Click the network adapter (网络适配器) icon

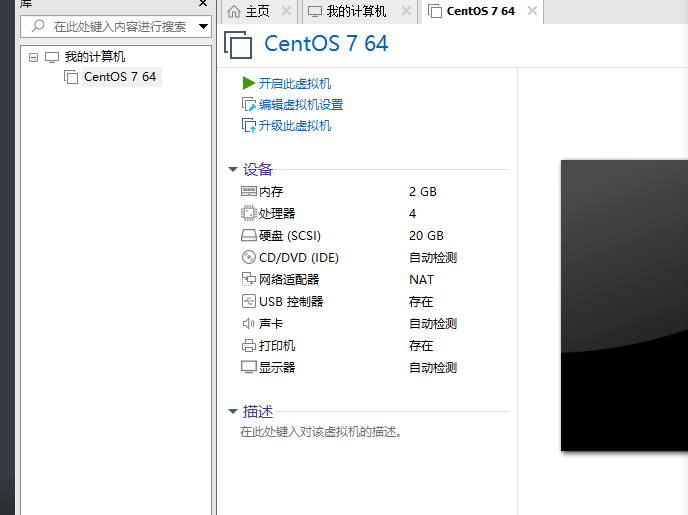249,279
